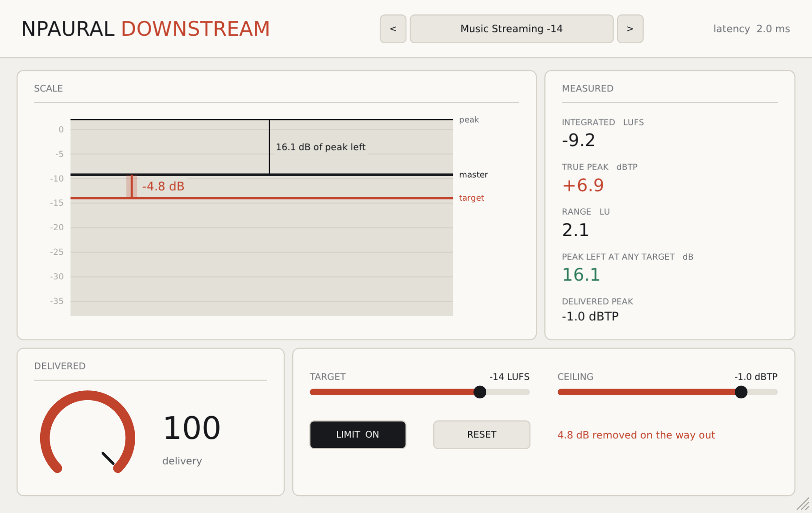
Task: Click the MEASURED panel heading
Action: click(588, 88)
